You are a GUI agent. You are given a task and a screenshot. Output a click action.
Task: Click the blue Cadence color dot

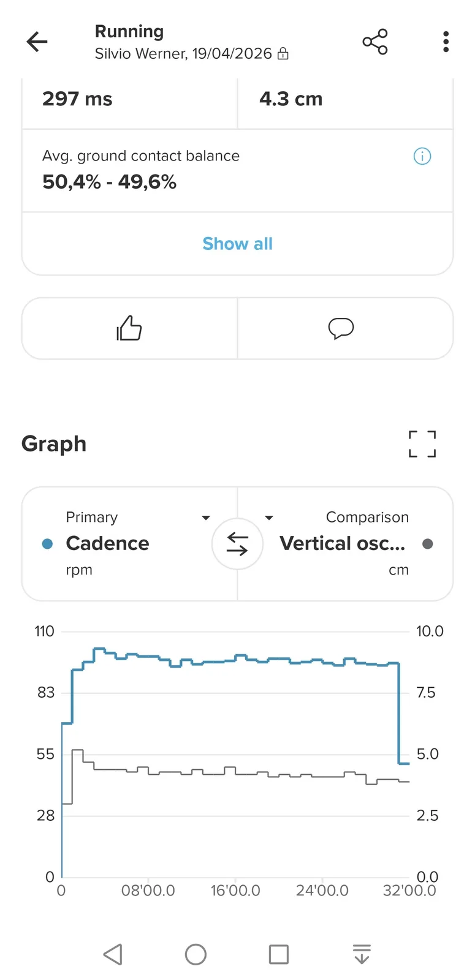click(x=47, y=544)
